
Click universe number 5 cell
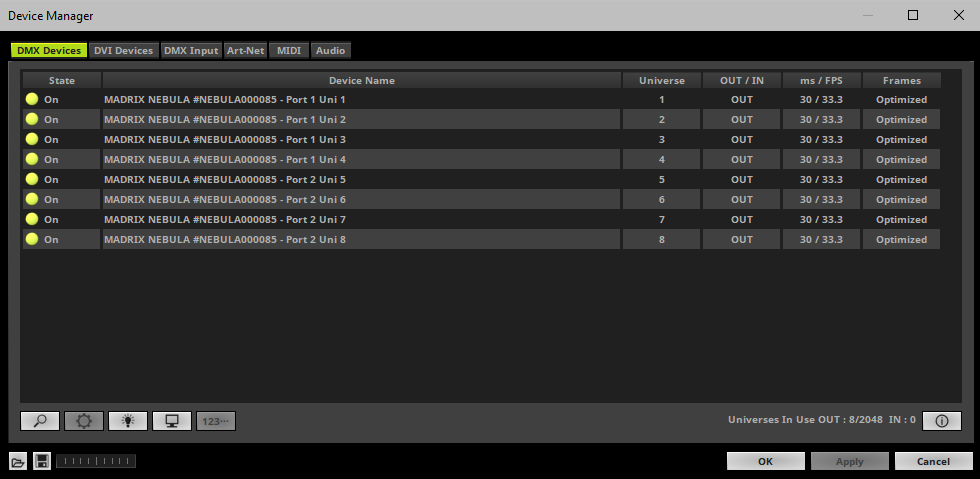(x=661, y=179)
